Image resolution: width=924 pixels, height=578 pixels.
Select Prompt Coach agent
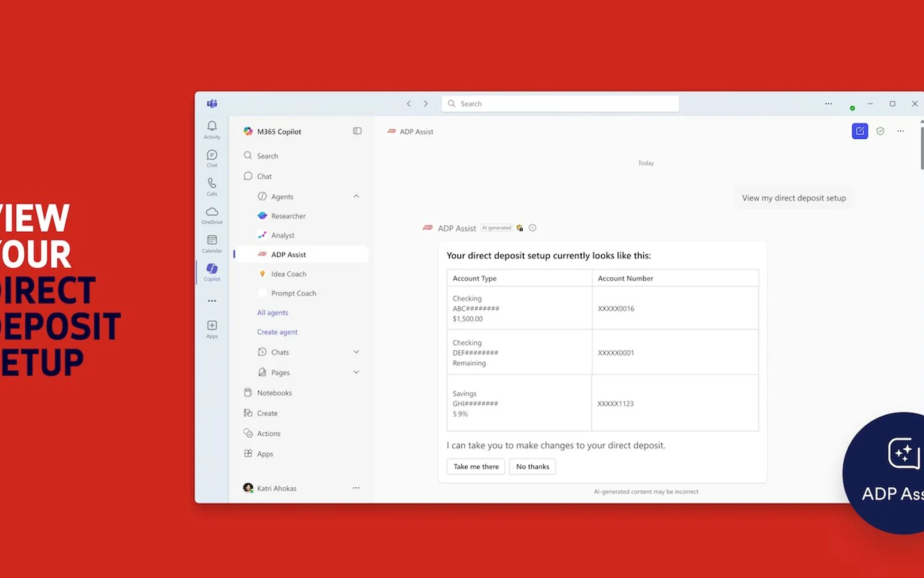click(x=302, y=293)
